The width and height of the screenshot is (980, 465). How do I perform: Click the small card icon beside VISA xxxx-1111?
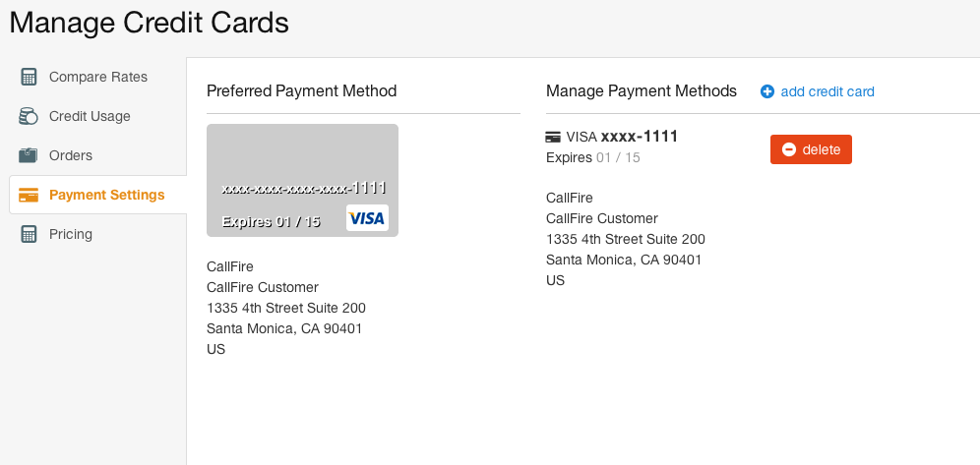click(x=553, y=138)
